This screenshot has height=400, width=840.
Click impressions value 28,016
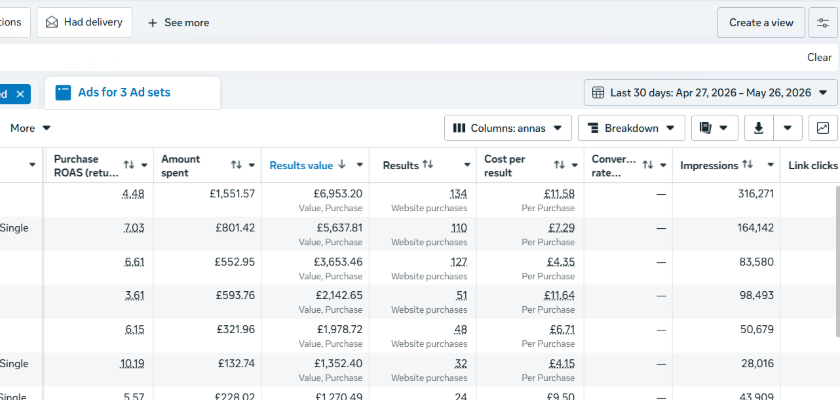tap(757, 364)
